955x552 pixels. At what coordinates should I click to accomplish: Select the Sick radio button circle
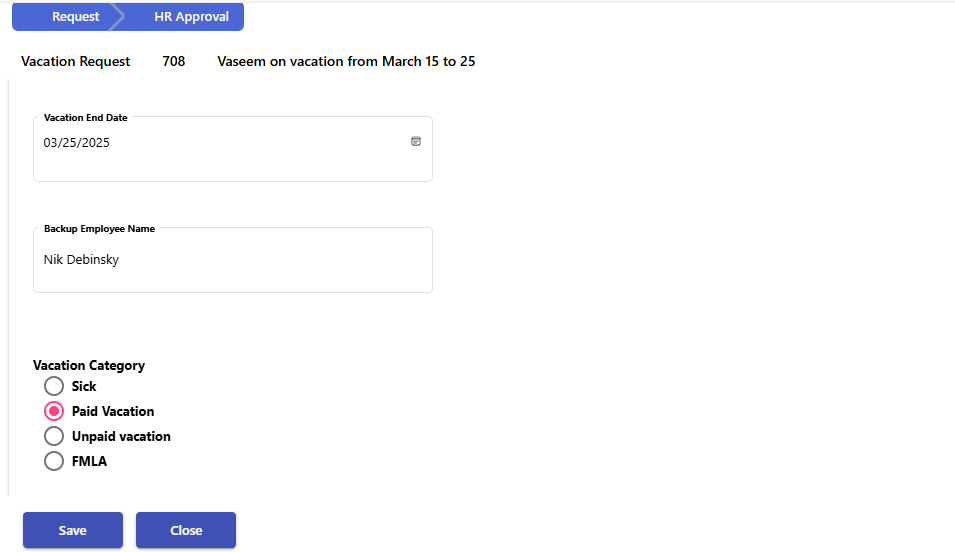click(54, 386)
